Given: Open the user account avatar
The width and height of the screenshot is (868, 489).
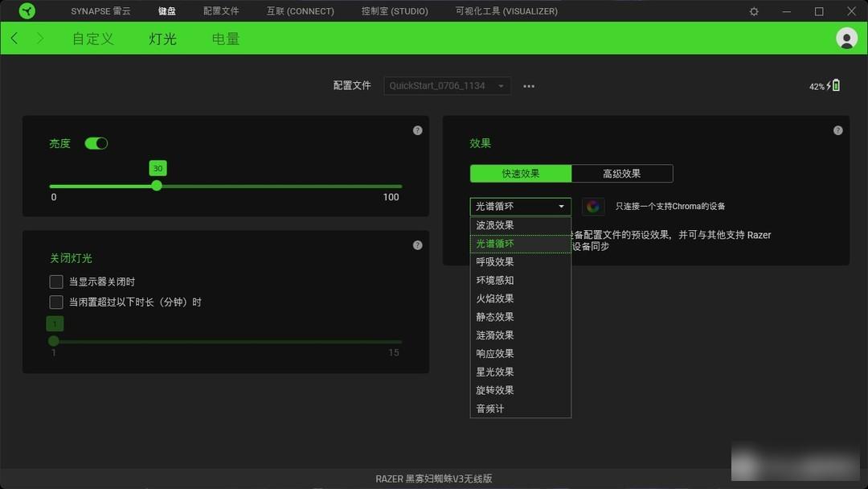Looking at the screenshot, I should 846,39.
